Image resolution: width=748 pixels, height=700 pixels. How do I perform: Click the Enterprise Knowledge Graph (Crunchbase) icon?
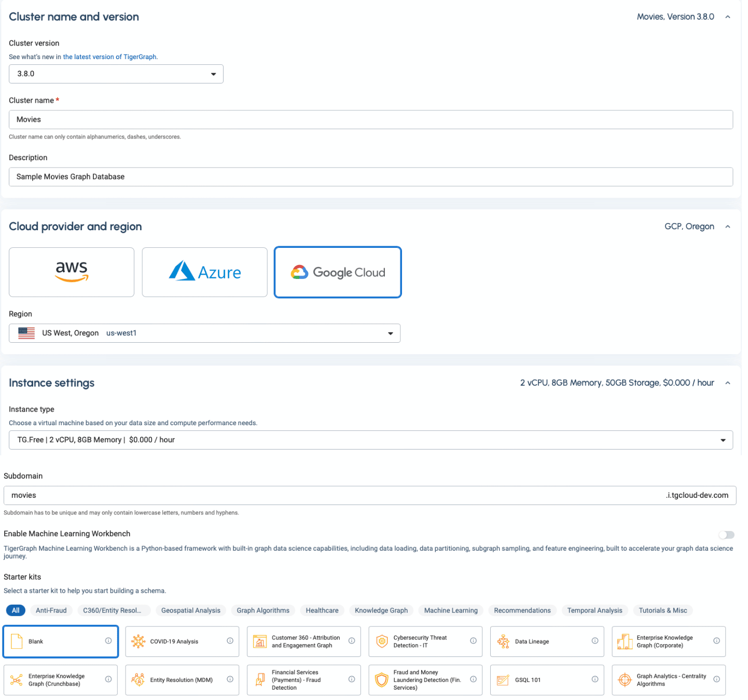[17, 680]
